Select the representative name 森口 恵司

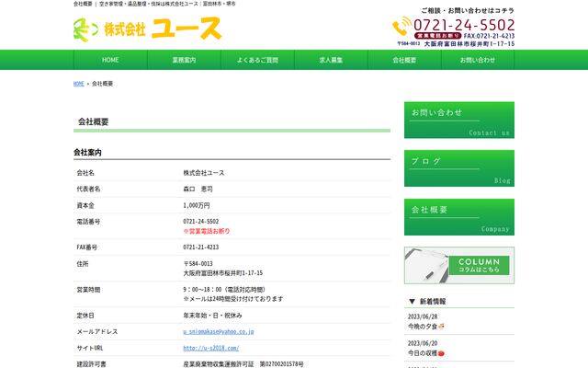tap(198, 189)
